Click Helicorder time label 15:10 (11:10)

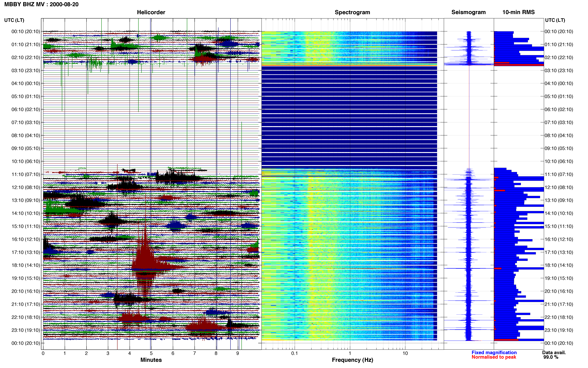(26, 226)
